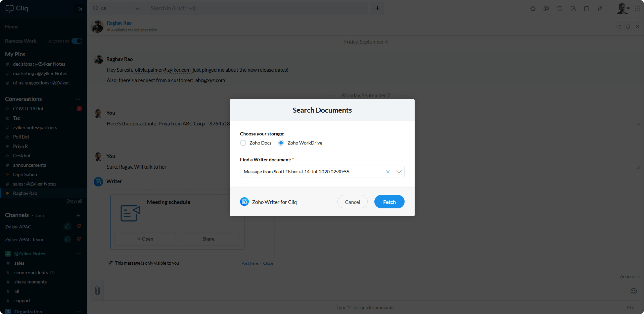Click the Fetch button
The height and width of the screenshot is (314, 644).
[389, 202]
